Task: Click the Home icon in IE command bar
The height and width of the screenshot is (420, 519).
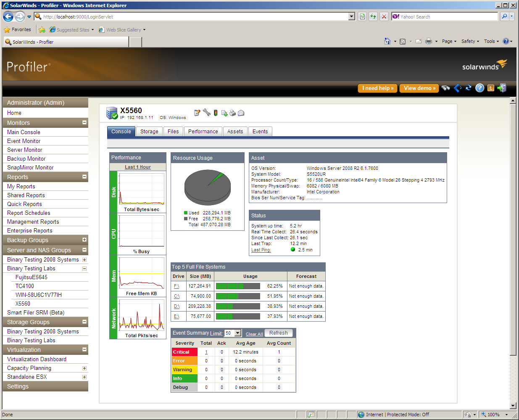Action: tap(387, 41)
